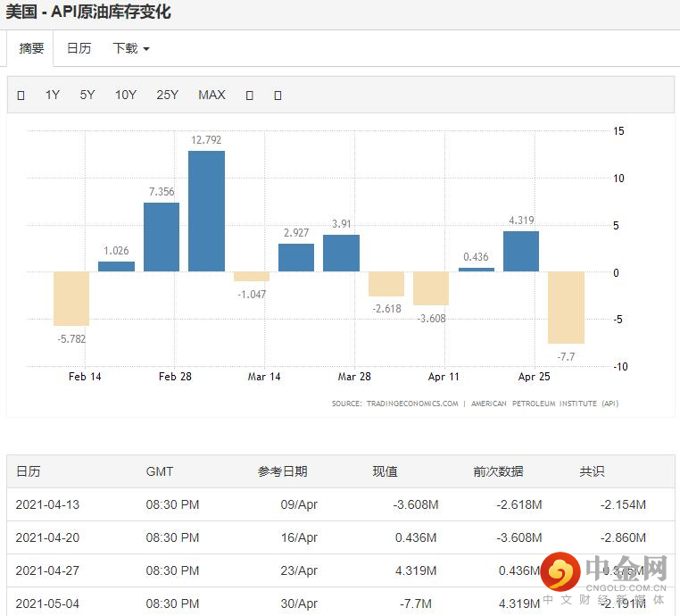Click the square icon right after MAX

click(249, 96)
